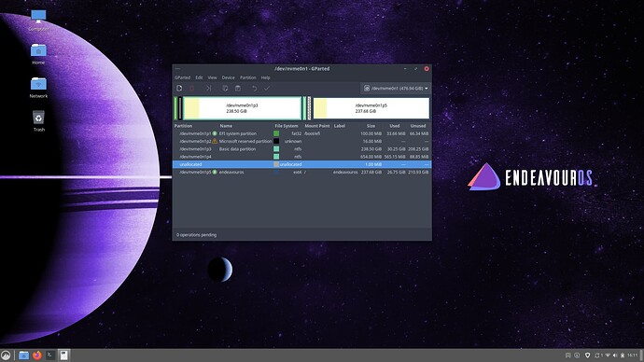Image resolution: width=644 pixels, height=362 pixels.
Task: Select the green nvme0n1p1 sliver in disk map
Action: pyautogui.click(x=175, y=108)
